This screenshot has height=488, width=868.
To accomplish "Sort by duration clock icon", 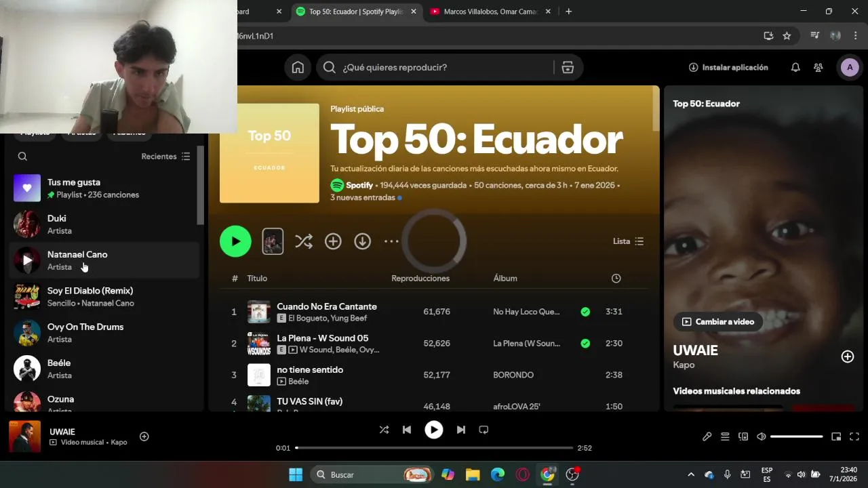I will [616, 279].
